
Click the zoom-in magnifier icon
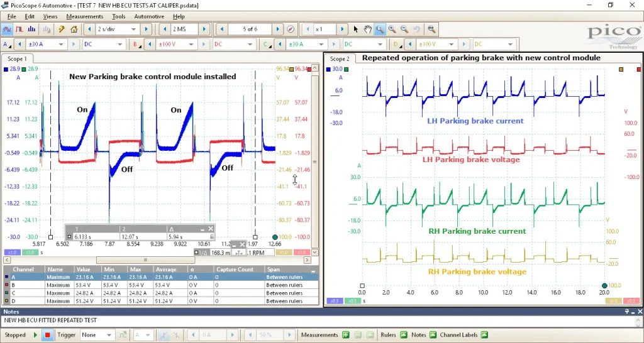coord(392,29)
